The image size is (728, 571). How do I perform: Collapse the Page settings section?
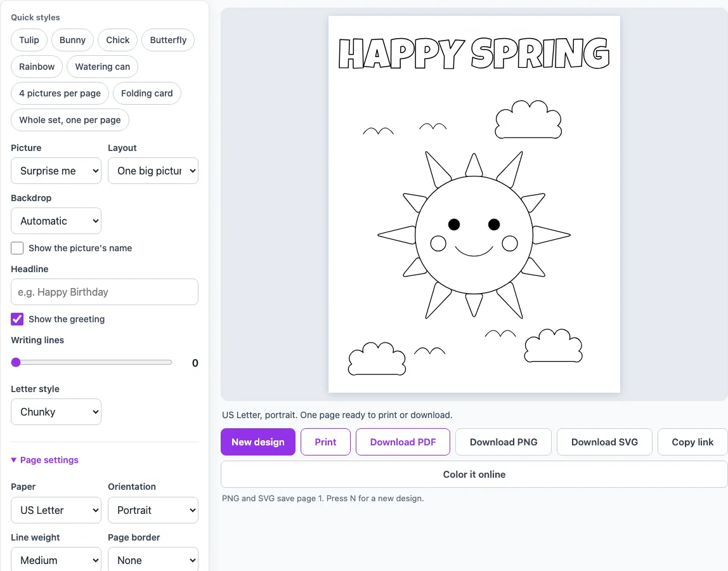tap(44, 460)
